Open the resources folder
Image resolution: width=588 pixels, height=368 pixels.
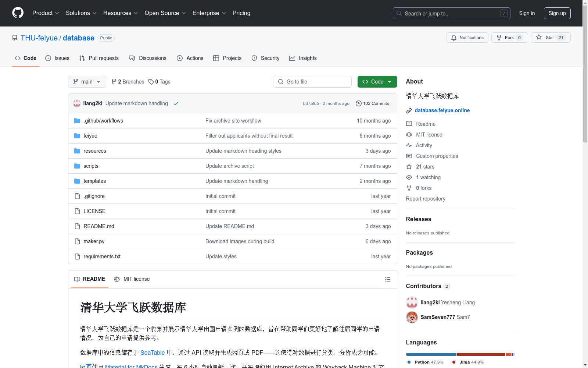pos(95,151)
